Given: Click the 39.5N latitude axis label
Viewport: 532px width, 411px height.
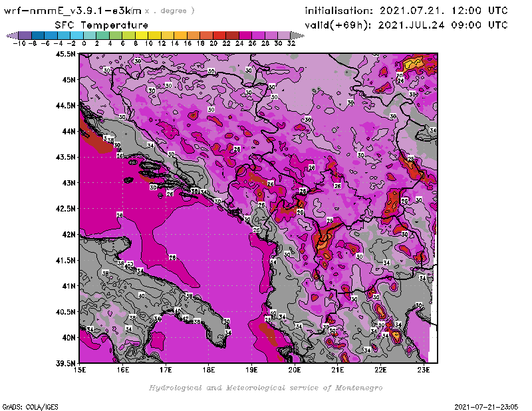Looking at the screenshot, I should [x=66, y=363].
